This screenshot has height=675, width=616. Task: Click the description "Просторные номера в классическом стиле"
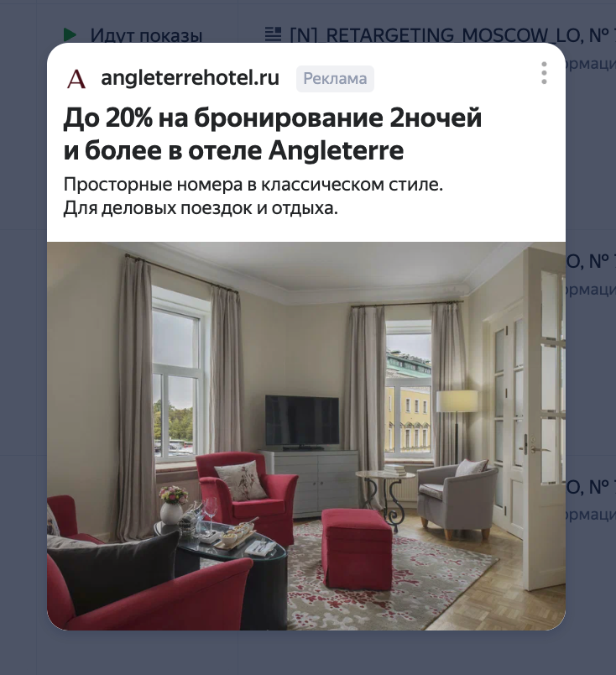click(x=253, y=185)
